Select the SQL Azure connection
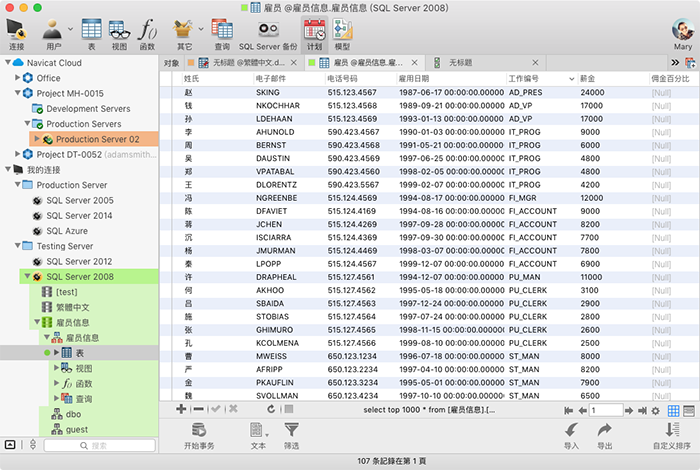 tap(67, 231)
